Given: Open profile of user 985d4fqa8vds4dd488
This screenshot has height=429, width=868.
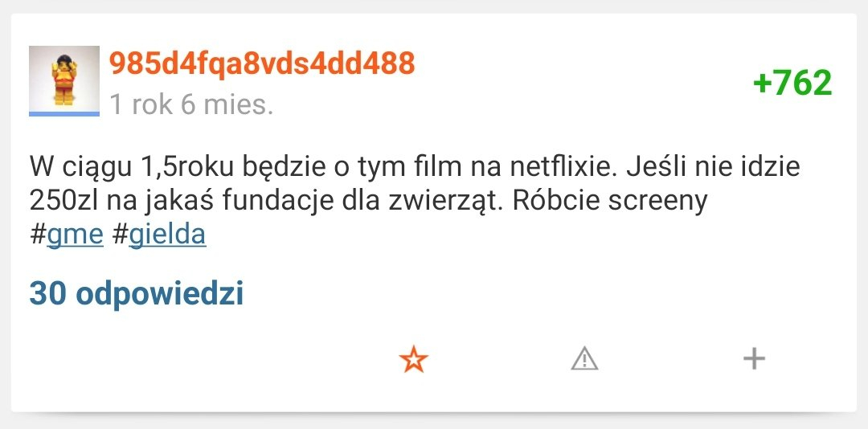Looking at the screenshot, I should [262, 63].
